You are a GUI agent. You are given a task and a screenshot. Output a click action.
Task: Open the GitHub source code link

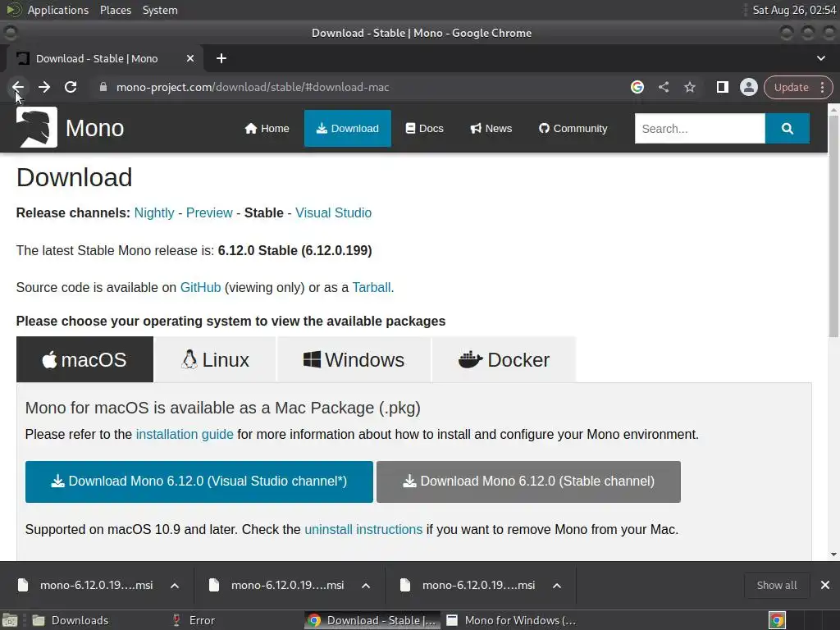click(x=200, y=288)
